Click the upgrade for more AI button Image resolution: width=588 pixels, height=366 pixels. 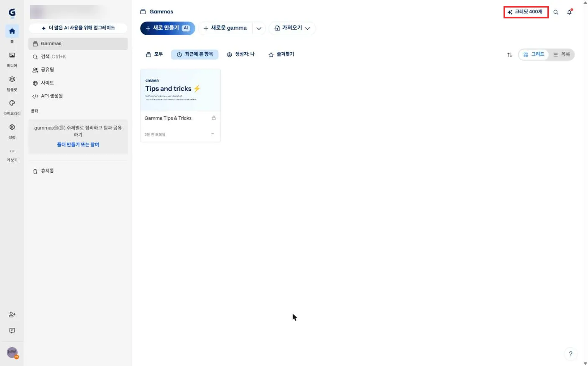click(78, 28)
